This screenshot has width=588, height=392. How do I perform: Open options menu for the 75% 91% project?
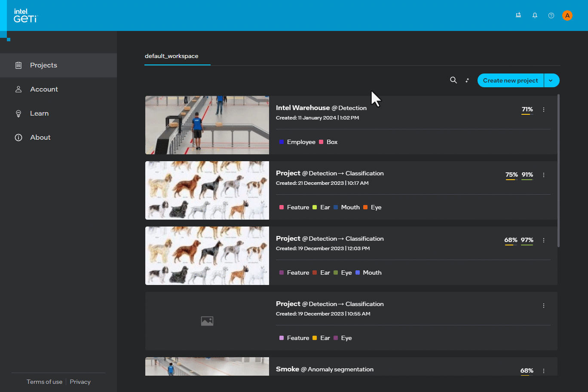544,175
